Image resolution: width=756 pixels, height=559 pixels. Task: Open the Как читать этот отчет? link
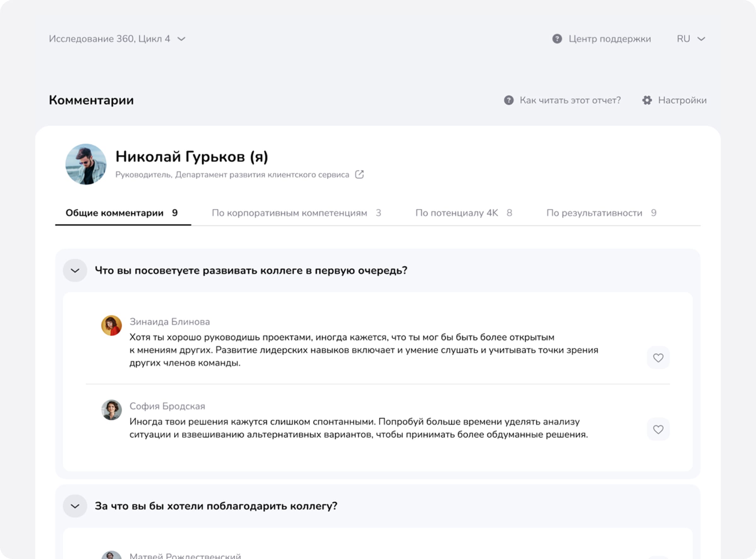click(x=570, y=100)
